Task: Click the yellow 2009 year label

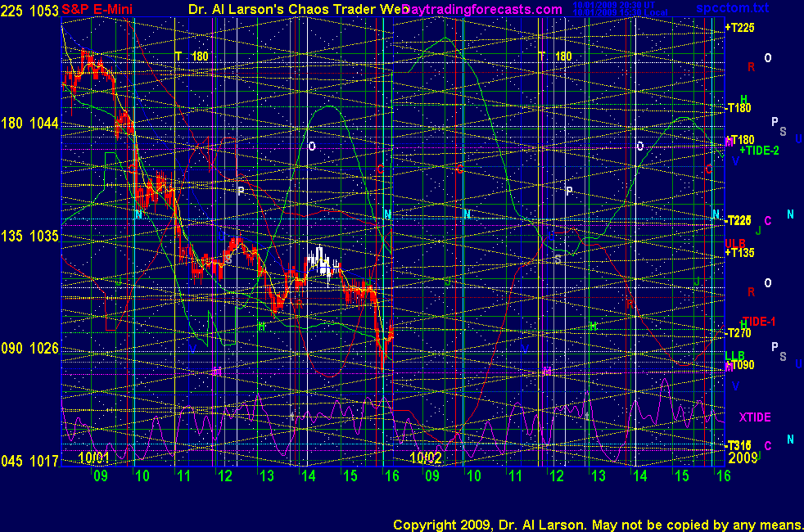Action: click(x=743, y=458)
